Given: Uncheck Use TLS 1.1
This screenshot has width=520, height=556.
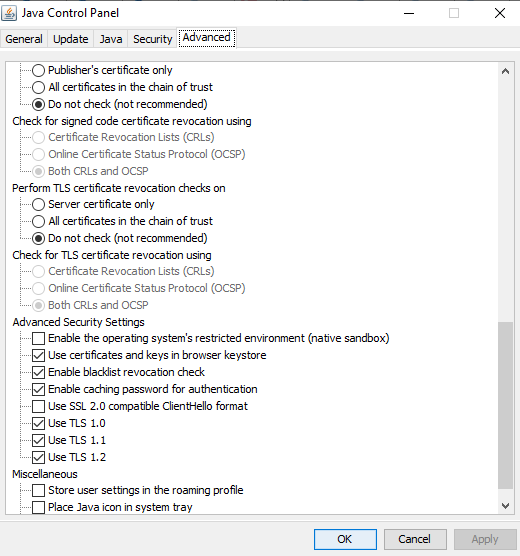Looking at the screenshot, I should tap(38, 440).
